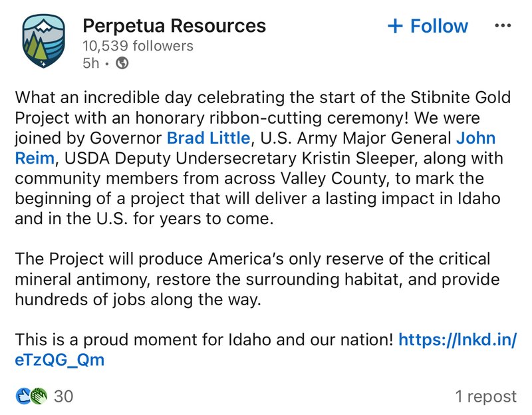Visit John Reim's profile mention
This screenshot has height=415, width=532.
[475, 139]
